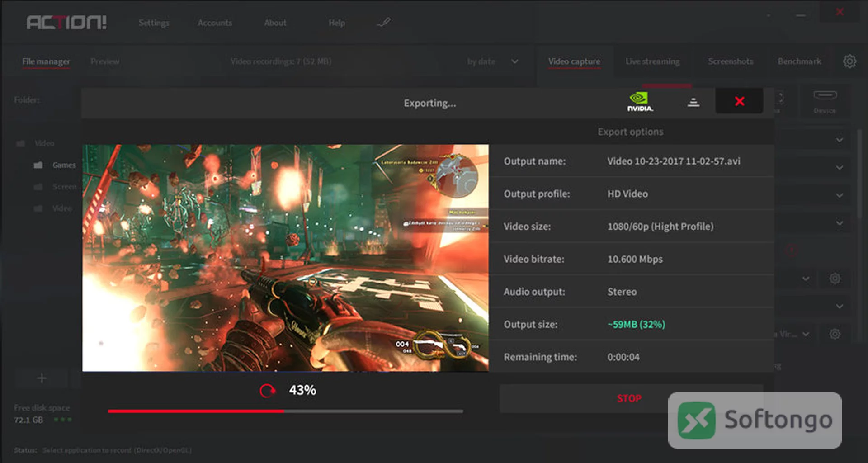Click the 10.600 Mbps bitrate value
Image resolution: width=868 pixels, height=463 pixels.
tap(635, 259)
